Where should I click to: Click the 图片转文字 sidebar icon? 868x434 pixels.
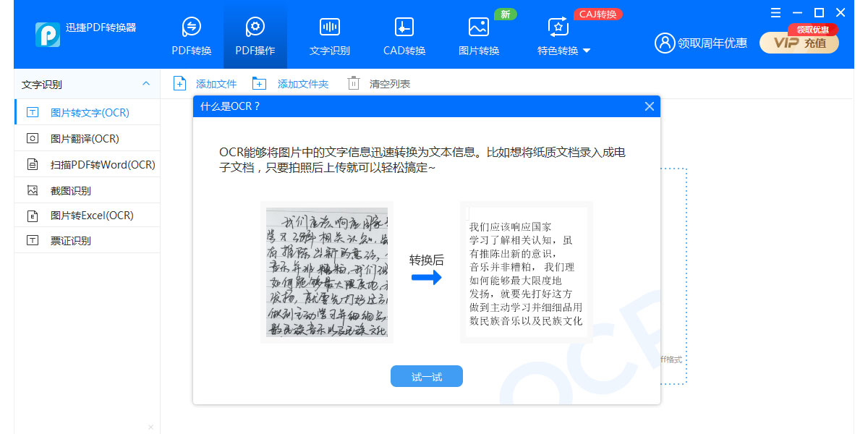coord(33,113)
